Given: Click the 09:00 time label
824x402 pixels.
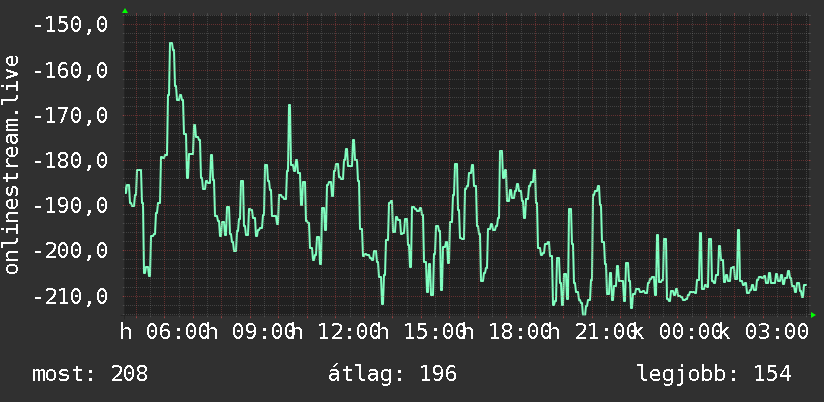Looking at the screenshot, I should point(263,332).
